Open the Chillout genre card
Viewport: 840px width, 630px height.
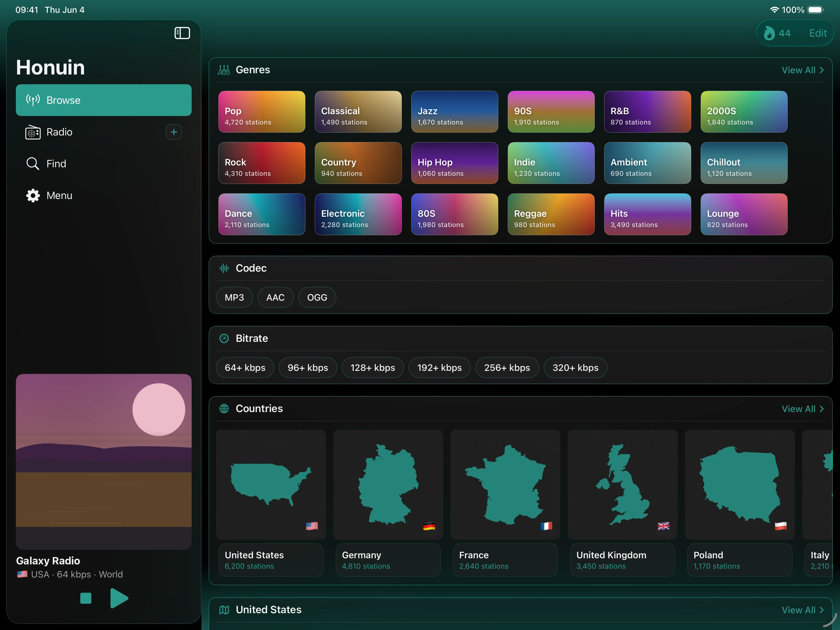pos(744,163)
